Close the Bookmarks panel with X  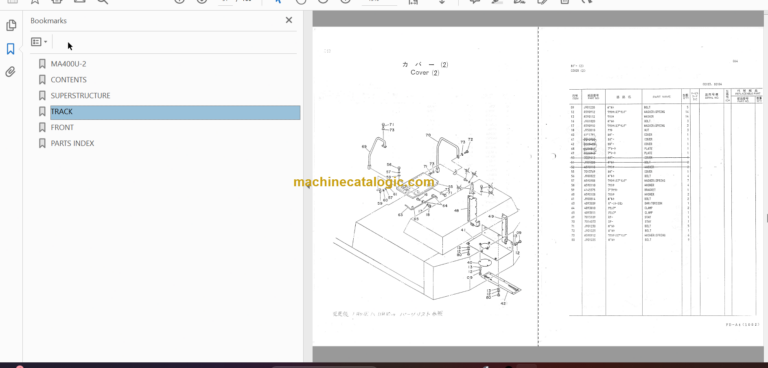(288, 20)
